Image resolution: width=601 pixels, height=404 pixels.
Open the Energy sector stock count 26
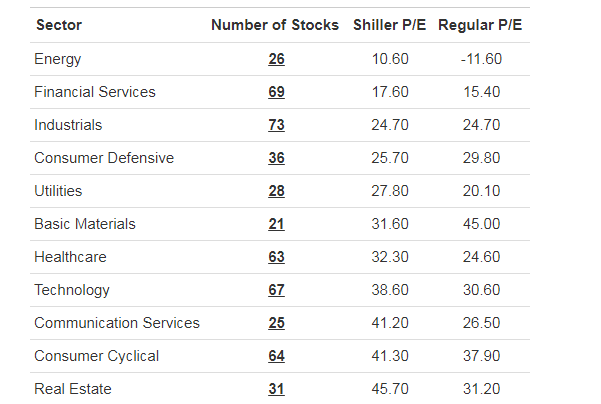[276, 59]
